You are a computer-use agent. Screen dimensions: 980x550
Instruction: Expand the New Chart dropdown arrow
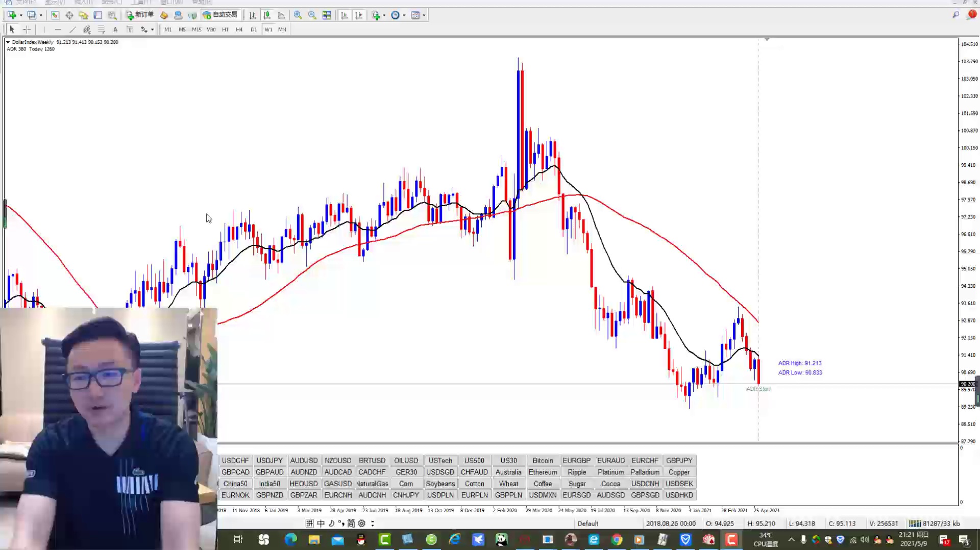pyautogui.click(x=21, y=15)
